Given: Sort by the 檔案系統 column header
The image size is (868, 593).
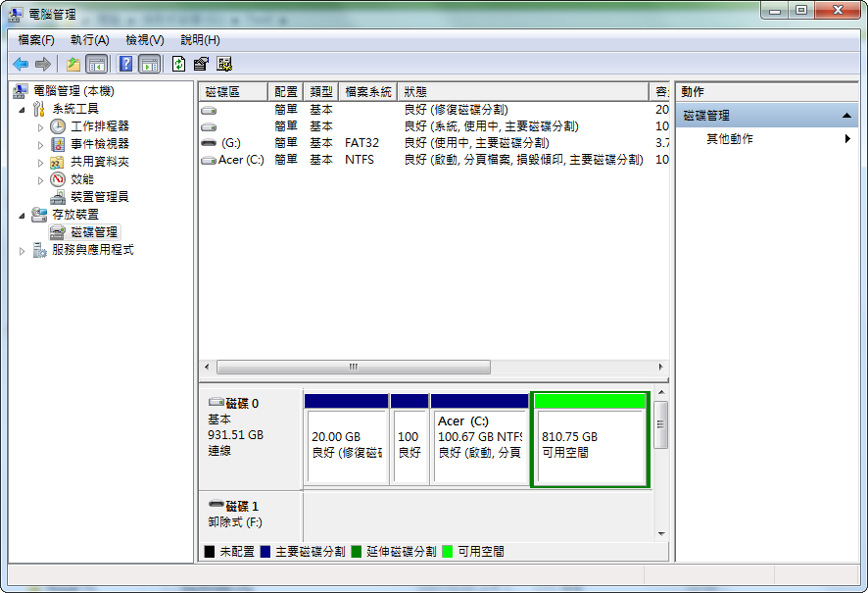Looking at the screenshot, I should click(368, 92).
